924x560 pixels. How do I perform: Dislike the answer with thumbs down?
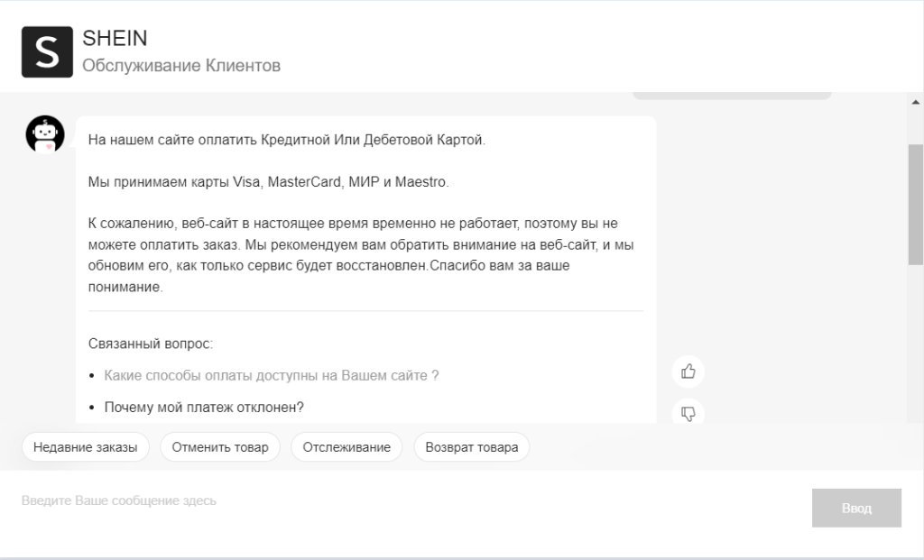coord(688,413)
